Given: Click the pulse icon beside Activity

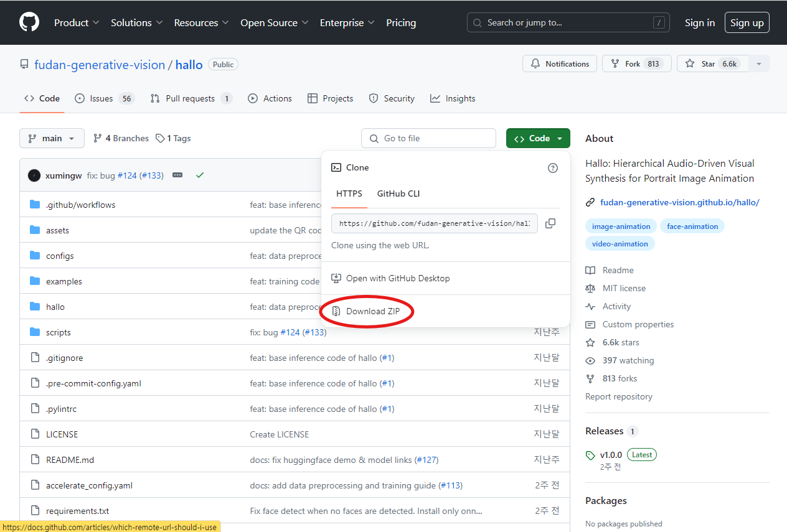Looking at the screenshot, I should pos(590,307).
